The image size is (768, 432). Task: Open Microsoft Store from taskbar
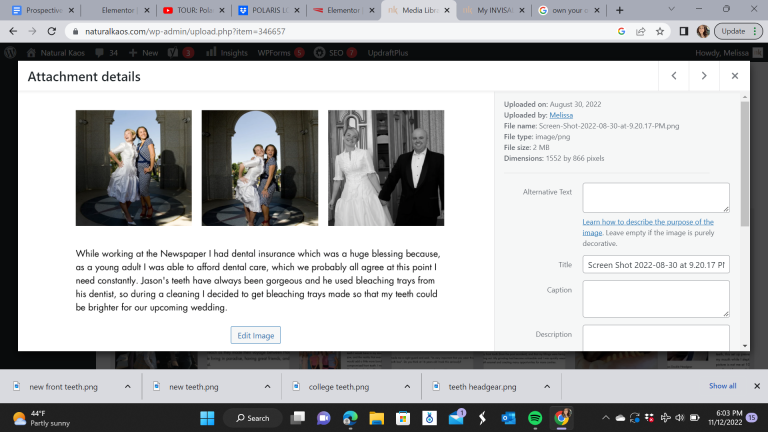pyautogui.click(x=403, y=418)
